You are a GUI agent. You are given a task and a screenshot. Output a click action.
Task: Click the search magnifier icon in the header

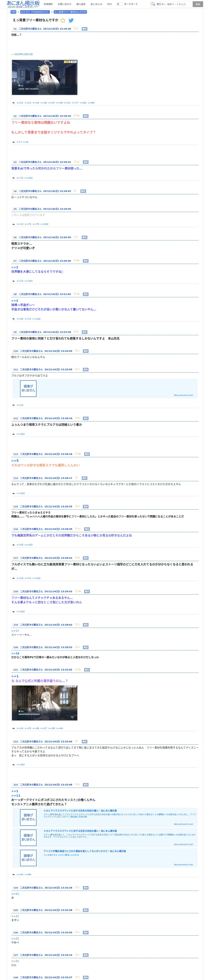click(153, 4)
